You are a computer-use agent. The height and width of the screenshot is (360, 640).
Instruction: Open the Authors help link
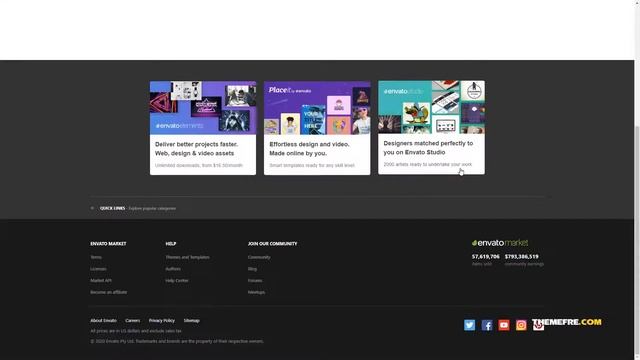point(173,269)
